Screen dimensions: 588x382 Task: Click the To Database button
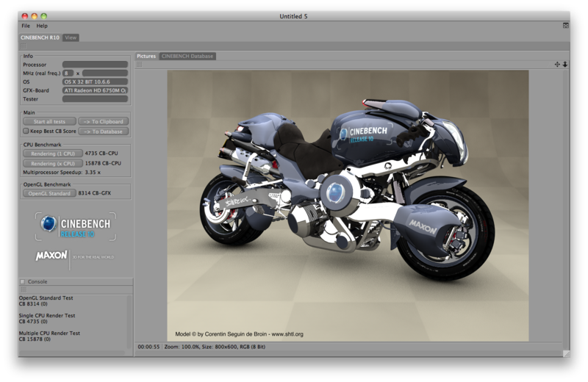pyautogui.click(x=103, y=131)
